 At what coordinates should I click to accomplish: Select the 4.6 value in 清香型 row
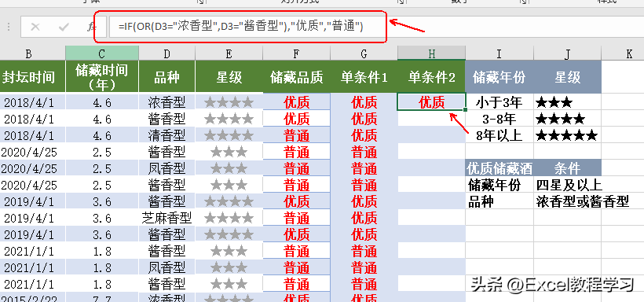[102, 135]
